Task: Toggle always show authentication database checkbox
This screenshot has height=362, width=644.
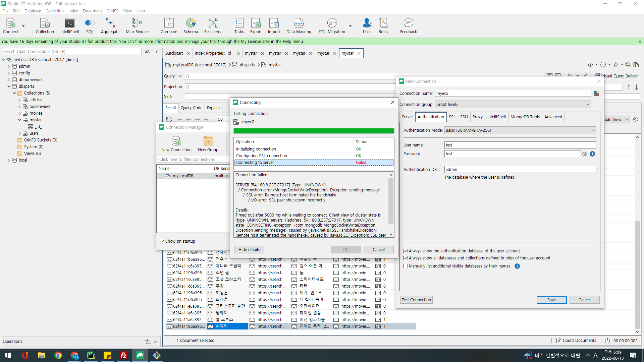Action: coord(406,251)
